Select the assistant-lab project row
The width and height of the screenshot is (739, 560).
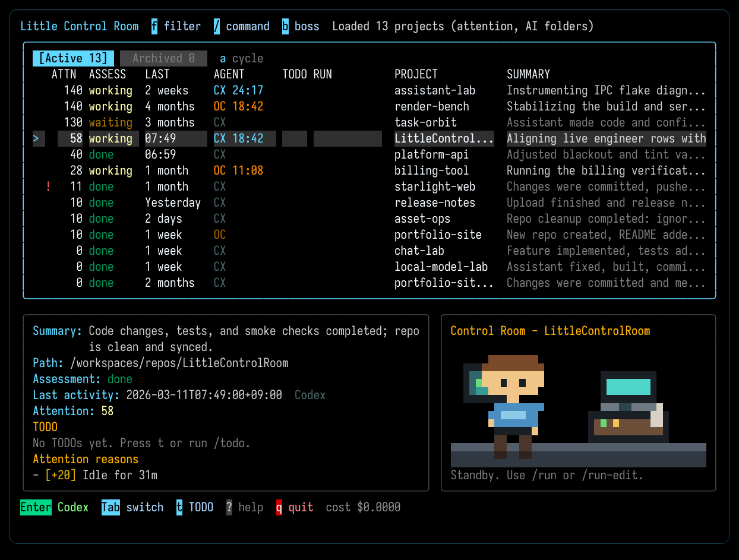pyautogui.click(x=369, y=90)
